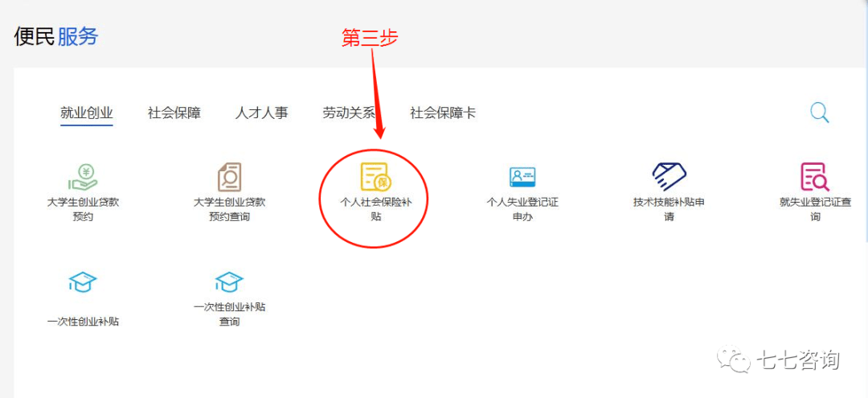This screenshot has width=868, height=398.
Task: Click the 一次性创业补贴查询 graduation cap icon
Action: point(229,282)
